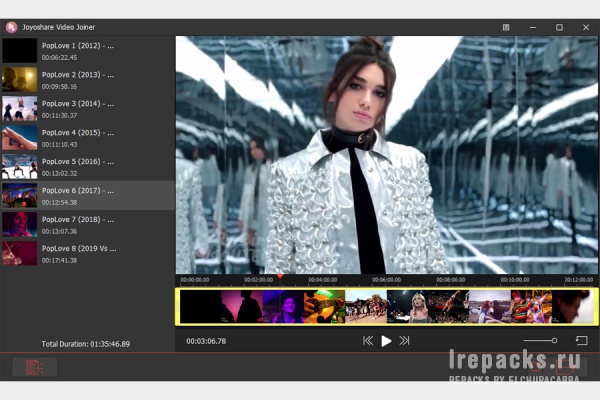The width and height of the screenshot is (600, 400).
Task: Click the colorful striped frame in filmstrip
Action: [531, 307]
